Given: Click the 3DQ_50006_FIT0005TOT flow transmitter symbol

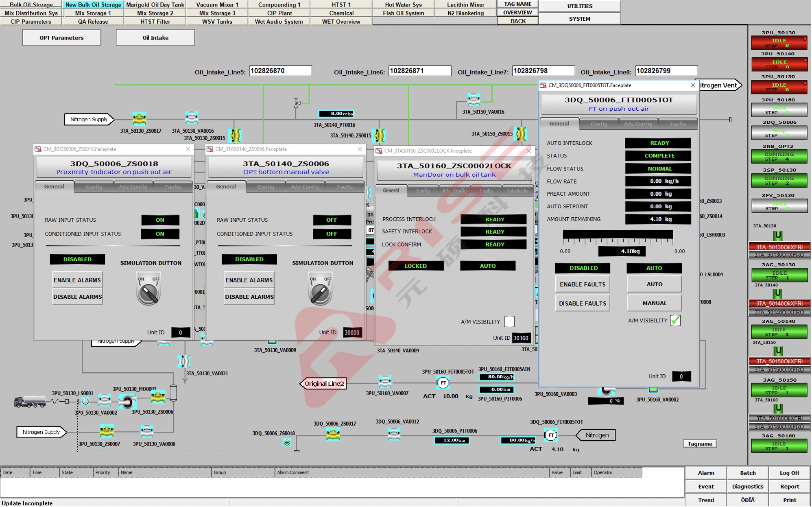Looking at the screenshot, I should (x=551, y=435).
